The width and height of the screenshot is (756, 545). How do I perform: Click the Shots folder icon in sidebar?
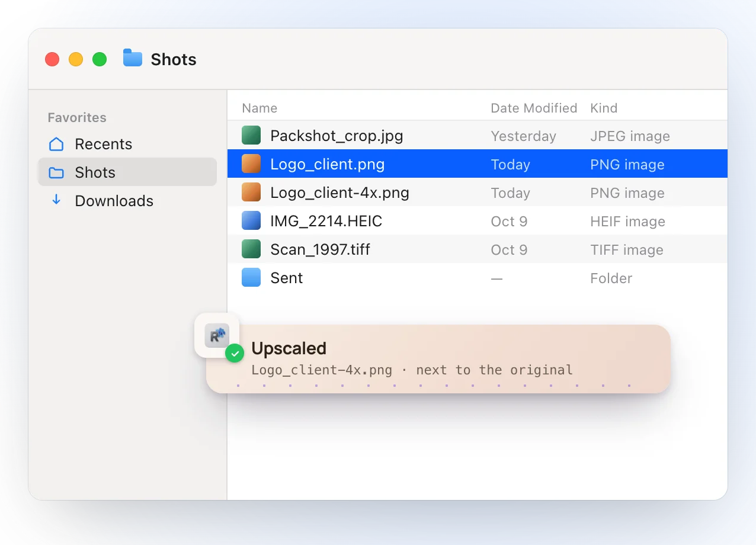pos(56,172)
